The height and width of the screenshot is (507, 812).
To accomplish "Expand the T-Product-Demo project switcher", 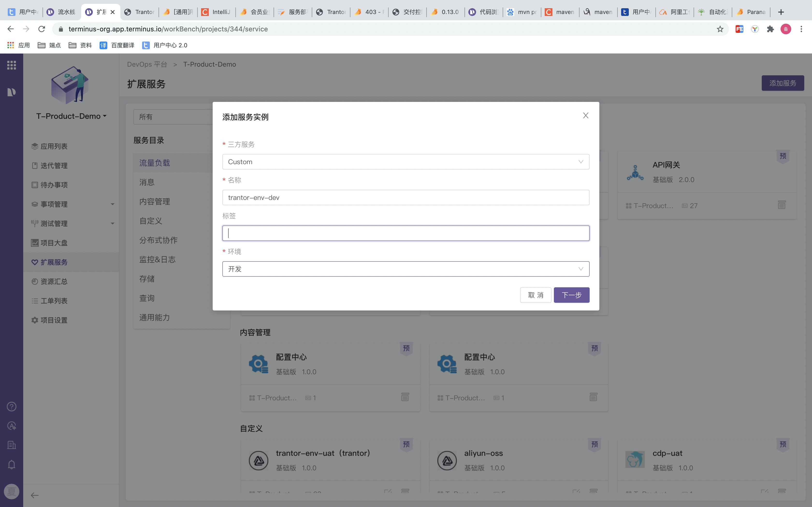I will click(71, 116).
